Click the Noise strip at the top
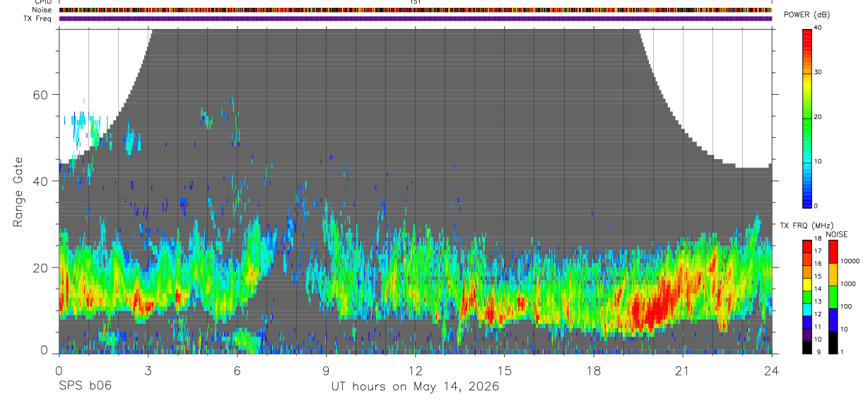 [x=415, y=10]
